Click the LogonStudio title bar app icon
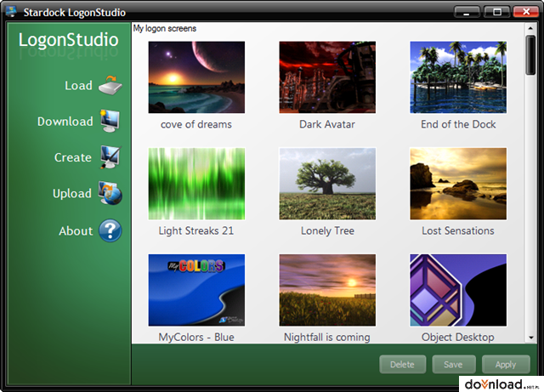The image size is (544, 392). point(11,11)
